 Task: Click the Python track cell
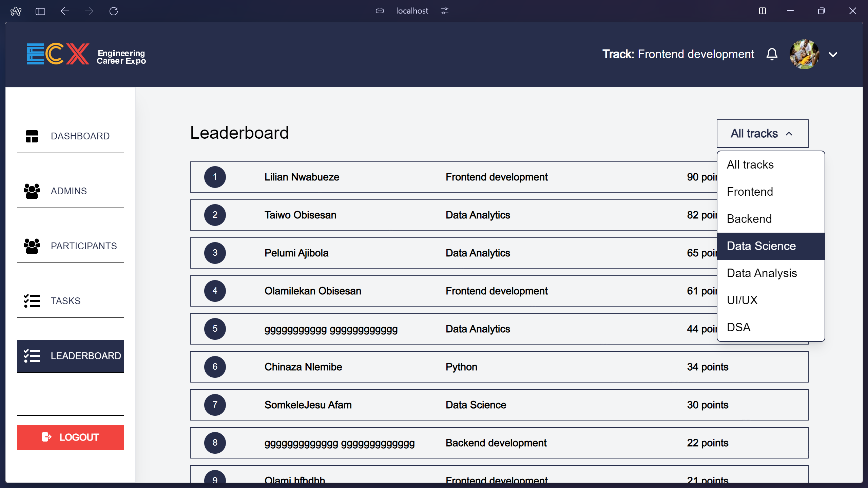pyautogui.click(x=461, y=367)
